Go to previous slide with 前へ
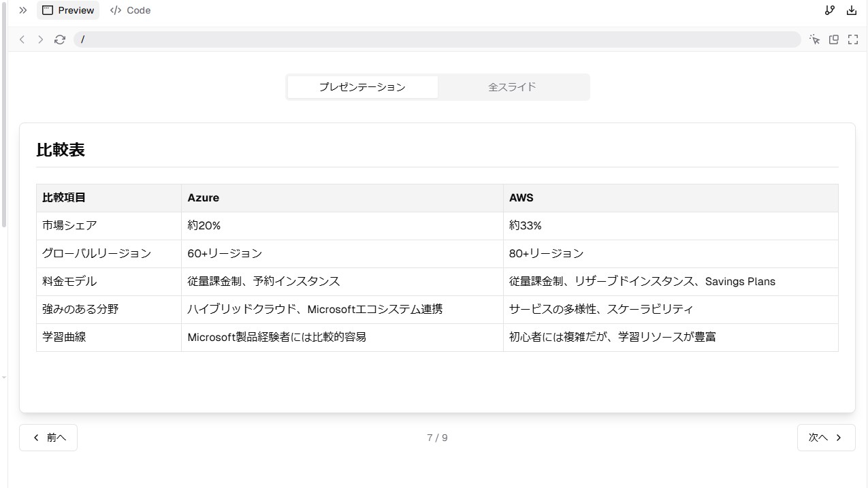 pyautogui.click(x=48, y=438)
